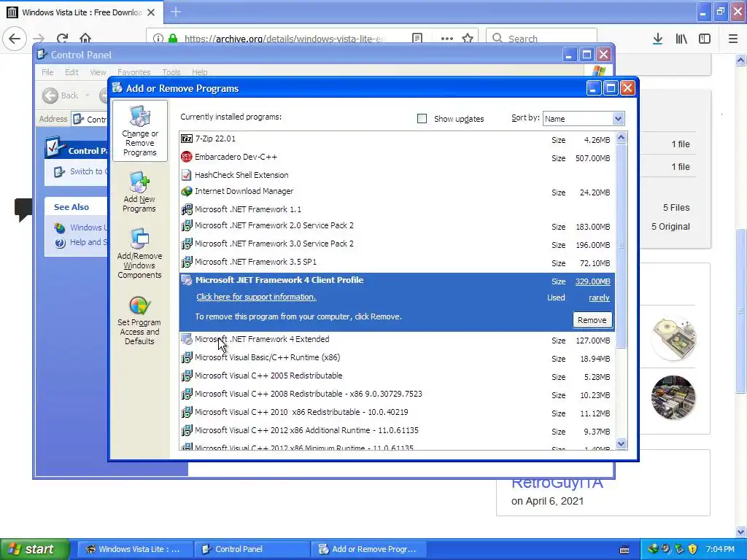
Task: Enable the Show updates checkbox
Action: point(422,119)
